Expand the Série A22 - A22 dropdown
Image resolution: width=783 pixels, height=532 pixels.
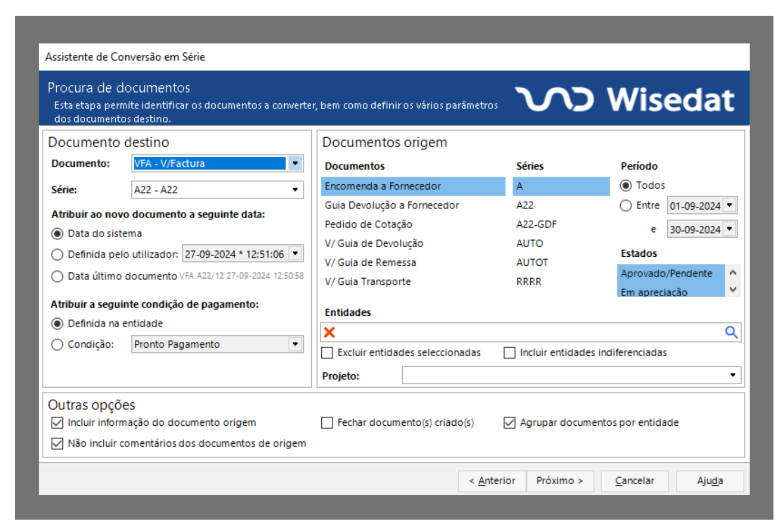(295, 190)
